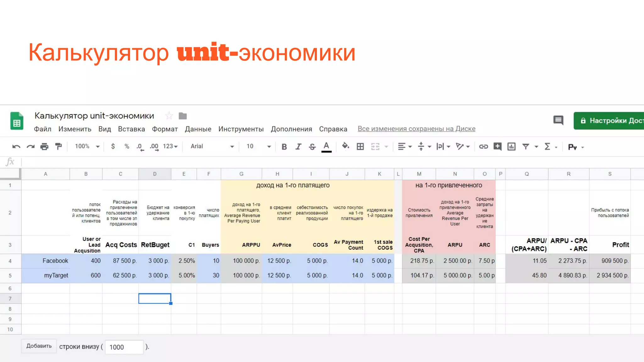The image size is (644, 362).
Task: Toggle strikethrough formatting
Action: tap(312, 147)
